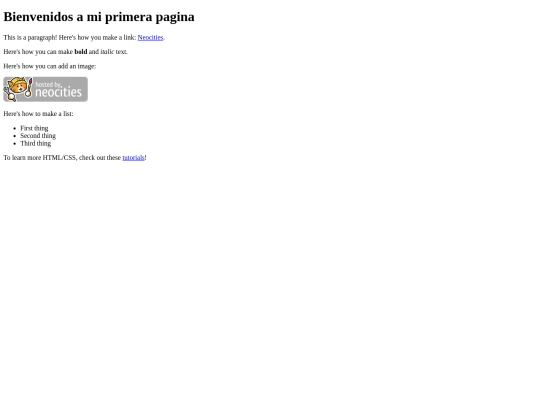Click the hosted by text inside the badge

pyautogui.click(x=49, y=84)
